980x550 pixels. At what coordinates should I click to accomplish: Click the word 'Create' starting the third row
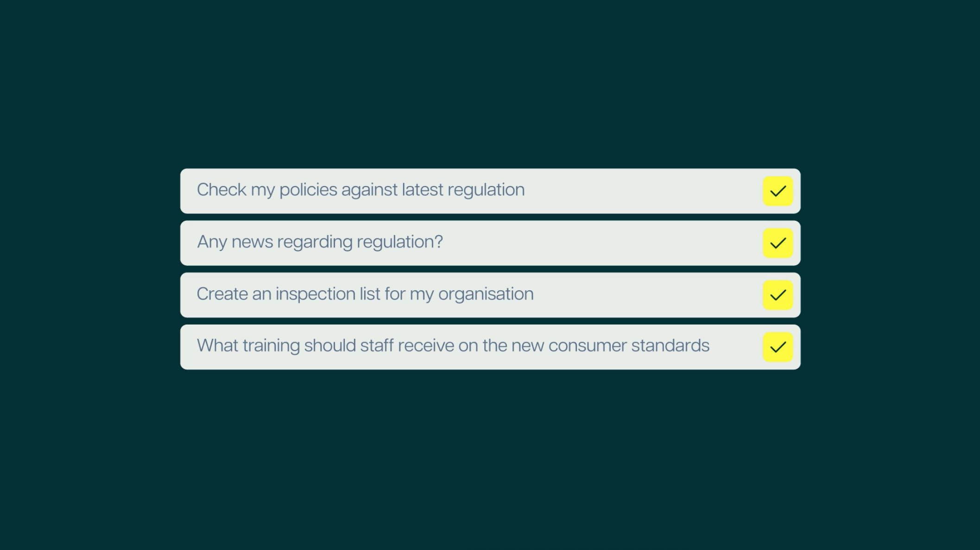[x=222, y=294]
